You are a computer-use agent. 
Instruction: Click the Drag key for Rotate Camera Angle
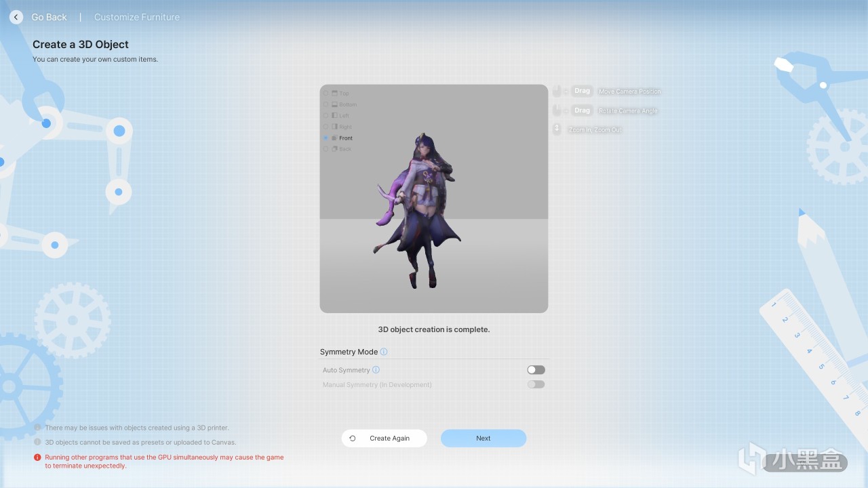tap(582, 110)
